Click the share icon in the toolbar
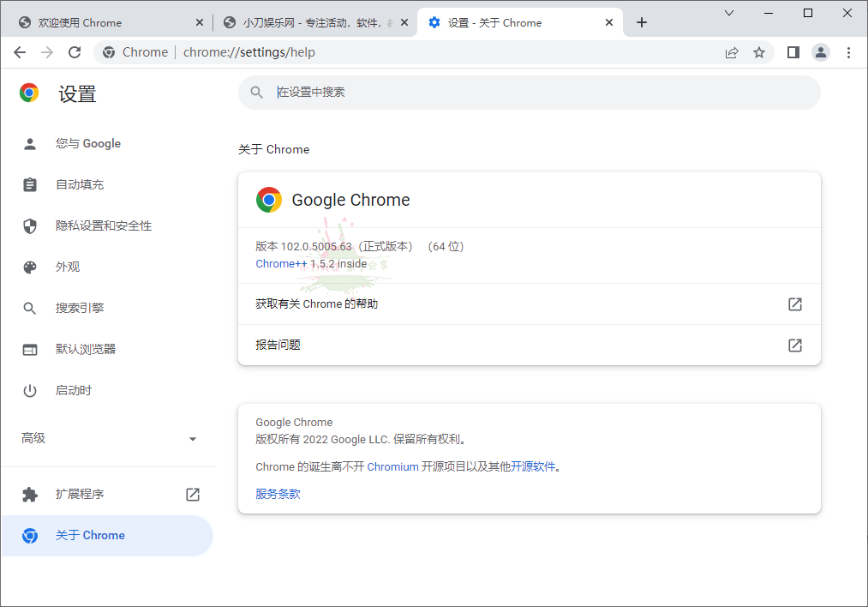 [x=732, y=51]
